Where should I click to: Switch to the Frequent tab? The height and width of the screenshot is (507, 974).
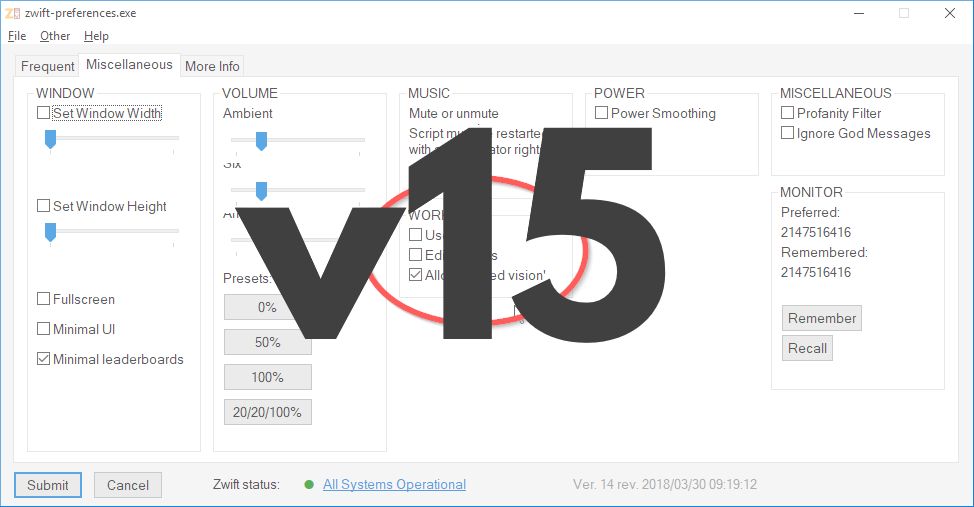coord(47,66)
